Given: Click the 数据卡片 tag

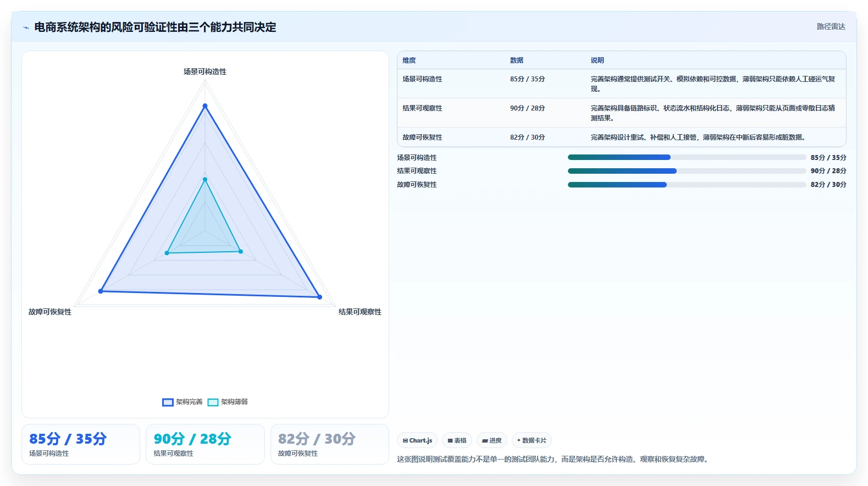Looking at the screenshot, I should [x=532, y=440].
